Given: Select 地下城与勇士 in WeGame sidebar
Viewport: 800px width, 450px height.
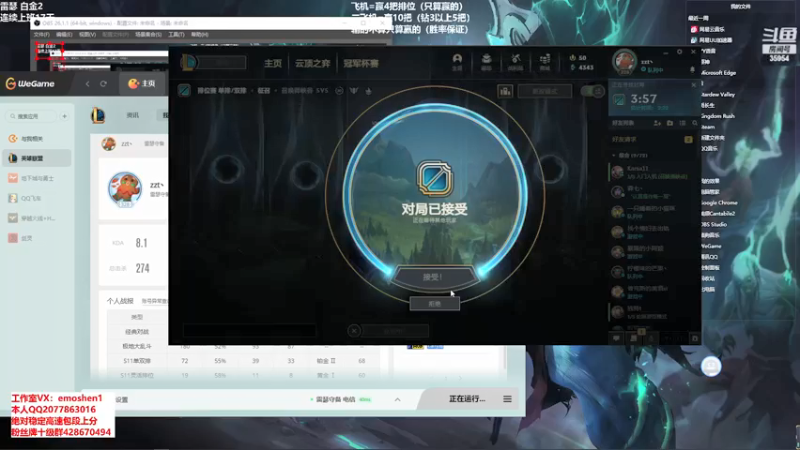Looking at the screenshot, I should 37,179.
